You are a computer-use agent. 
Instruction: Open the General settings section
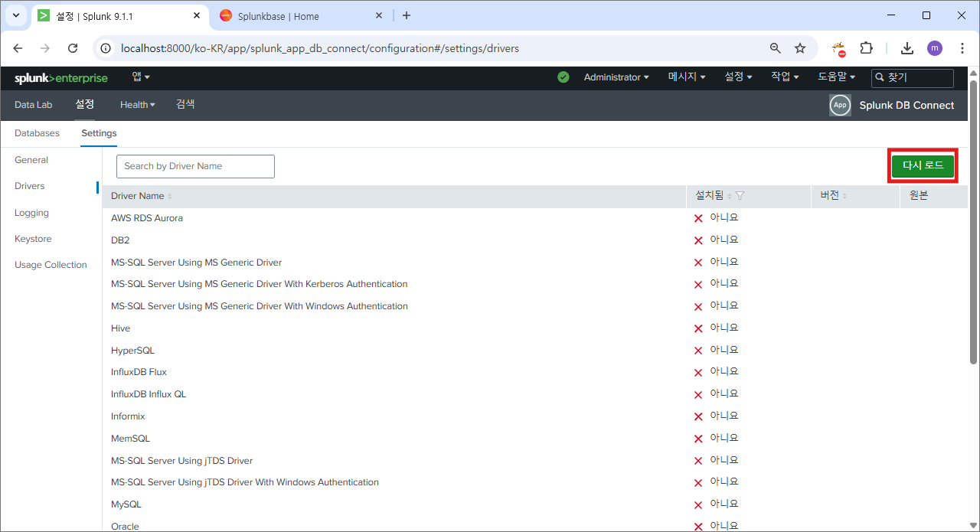click(31, 160)
